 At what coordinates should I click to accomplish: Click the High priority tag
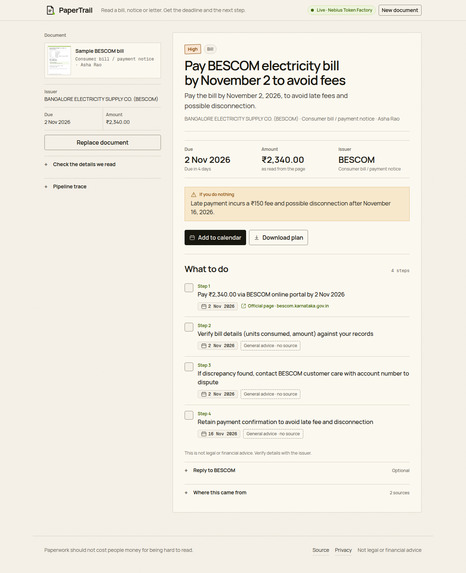pyautogui.click(x=193, y=49)
